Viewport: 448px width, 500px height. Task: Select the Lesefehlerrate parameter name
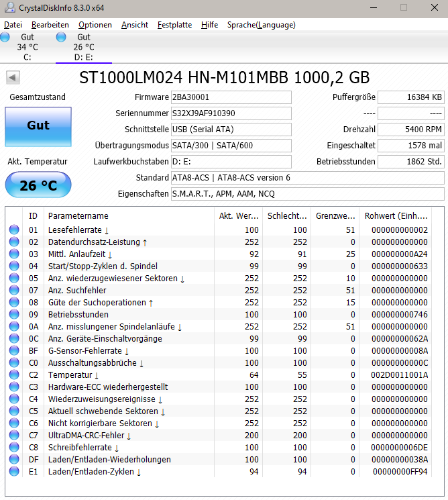(78, 230)
